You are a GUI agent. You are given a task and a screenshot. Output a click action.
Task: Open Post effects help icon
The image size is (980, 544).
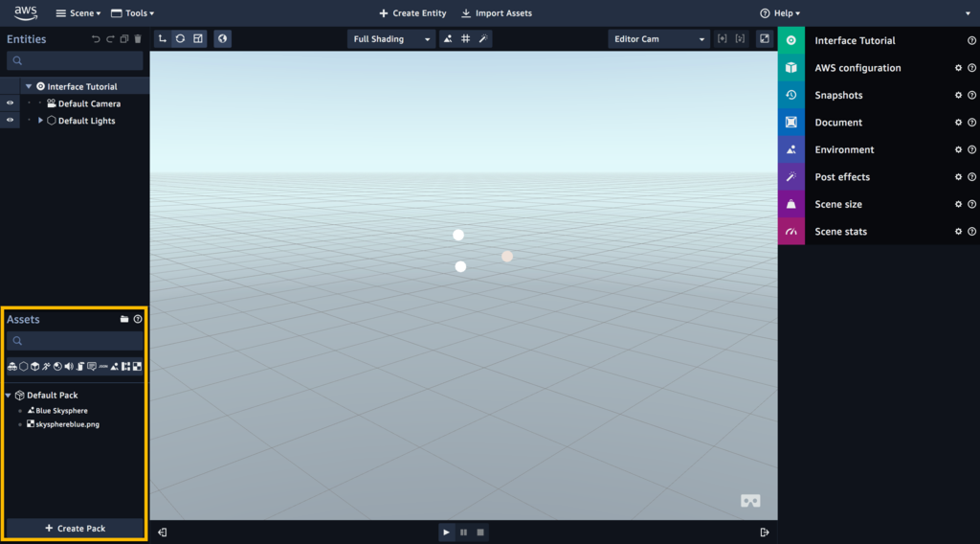pos(972,177)
